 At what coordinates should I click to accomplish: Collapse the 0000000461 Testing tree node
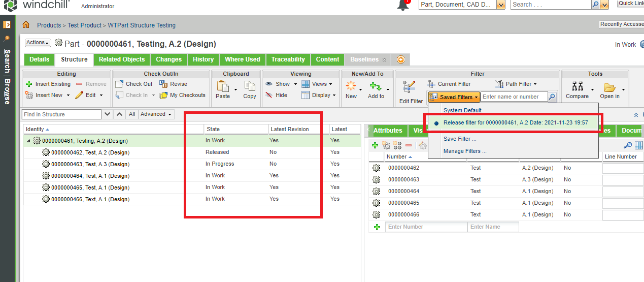(x=28, y=141)
